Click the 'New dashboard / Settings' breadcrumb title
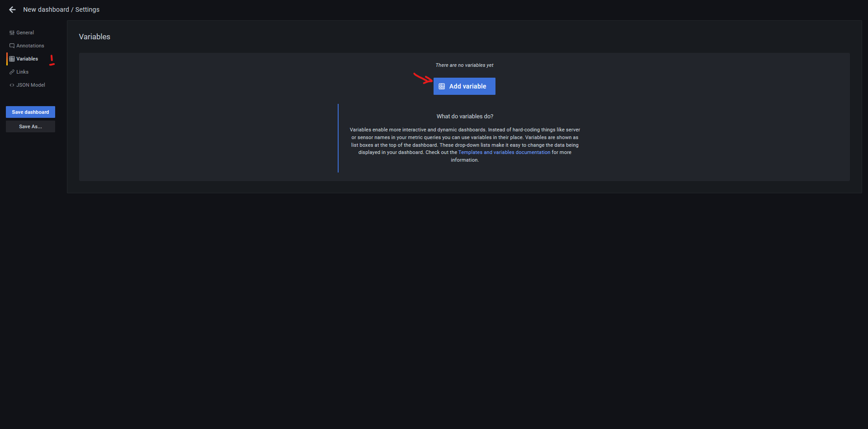Screen dimensions: 868x429 61,9
